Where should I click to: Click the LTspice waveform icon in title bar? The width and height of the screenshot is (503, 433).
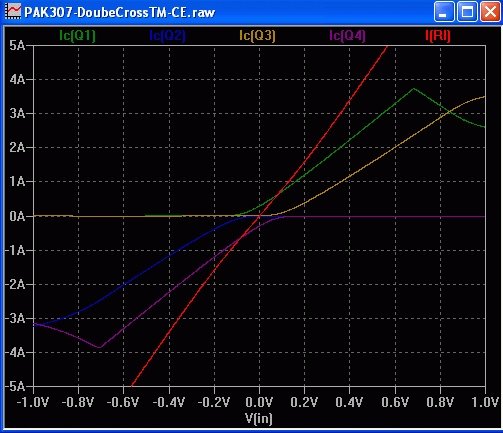[12, 12]
